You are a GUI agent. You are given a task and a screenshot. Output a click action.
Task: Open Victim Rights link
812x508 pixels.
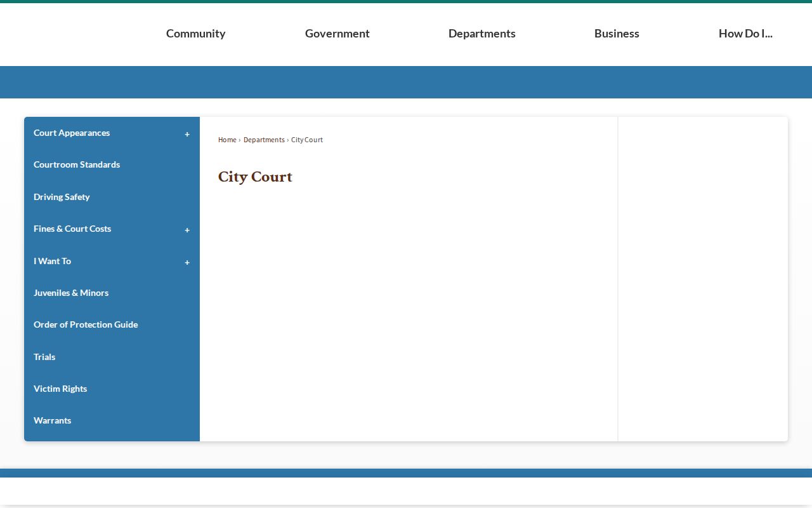tap(60, 389)
